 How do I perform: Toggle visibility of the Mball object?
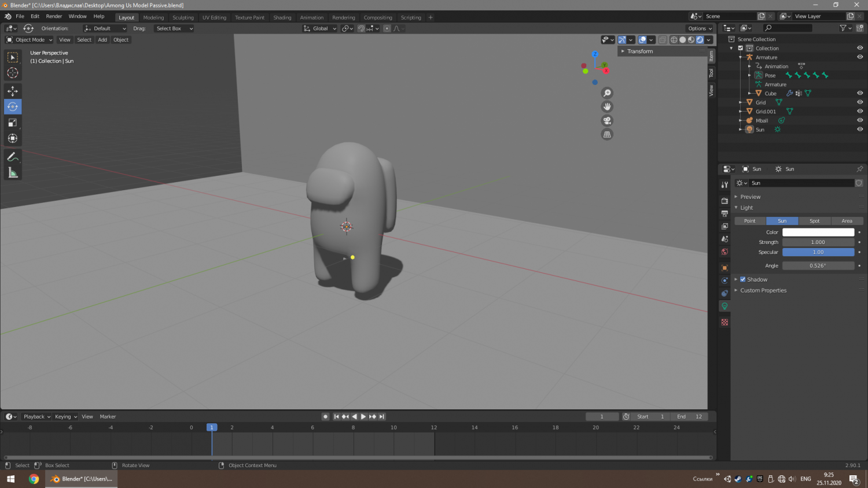(x=860, y=120)
